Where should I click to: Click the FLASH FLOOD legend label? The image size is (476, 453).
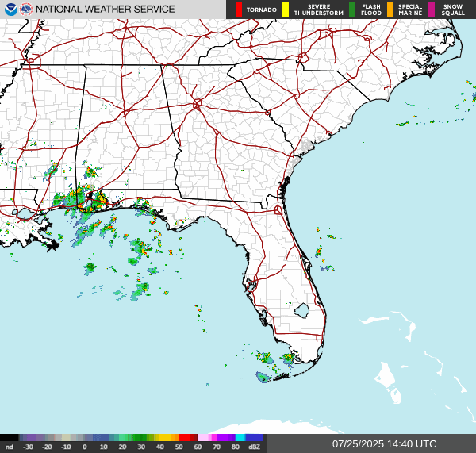coord(371,10)
